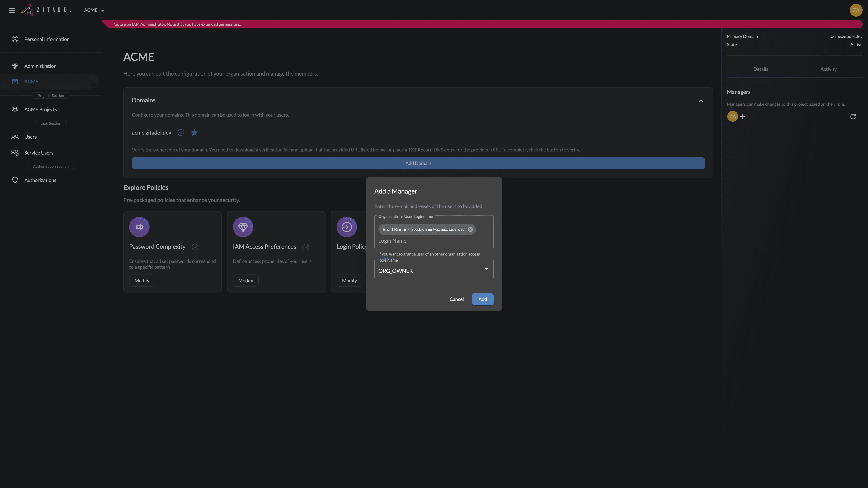Open the hamburger navigation menu
Image resolution: width=868 pixels, height=488 pixels.
pyautogui.click(x=12, y=10)
